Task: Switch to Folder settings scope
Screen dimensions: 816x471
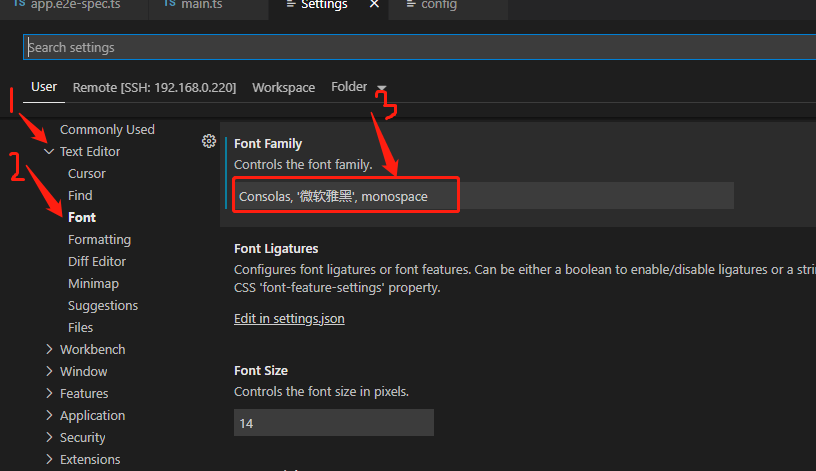Action: pyautogui.click(x=349, y=87)
